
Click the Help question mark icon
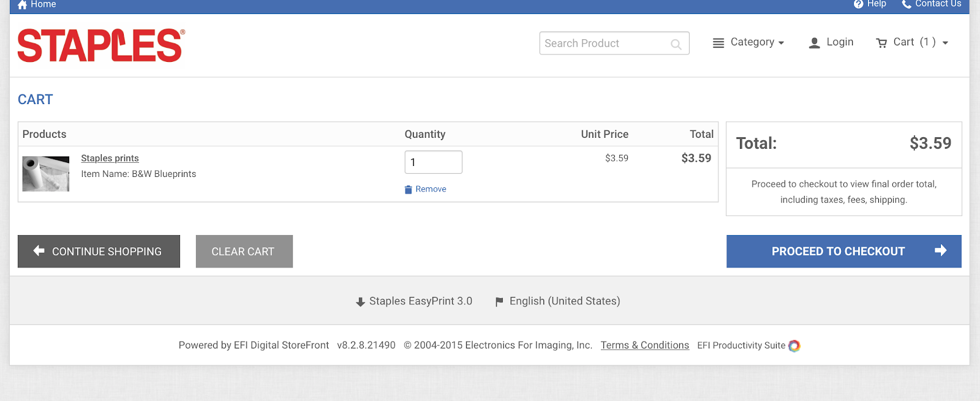(x=858, y=4)
